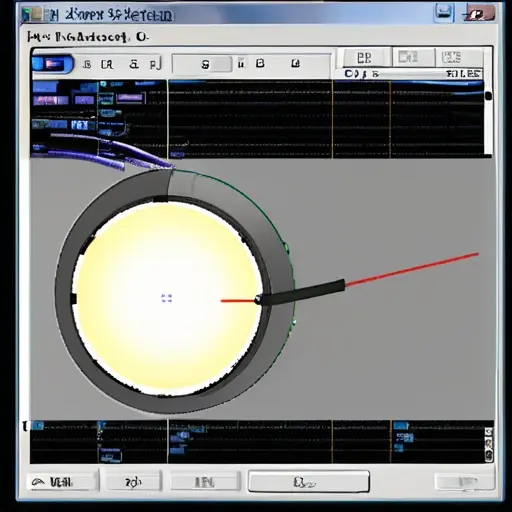Click the third greyed button in the bottom row
The width and height of the screenshot is (512, 512).
(205, 482)
